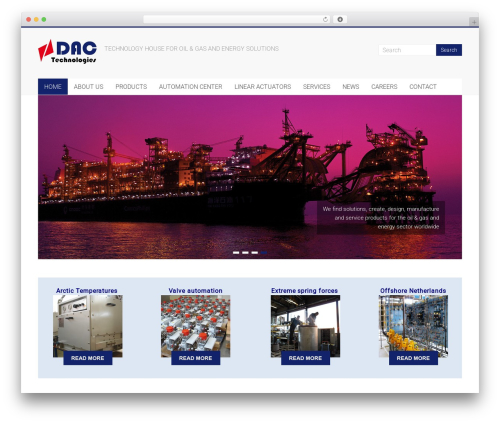Screen dimensions: 500x423
Task: Click the slide caption about oil & gas solutions
Action: (x=381, y=218)
